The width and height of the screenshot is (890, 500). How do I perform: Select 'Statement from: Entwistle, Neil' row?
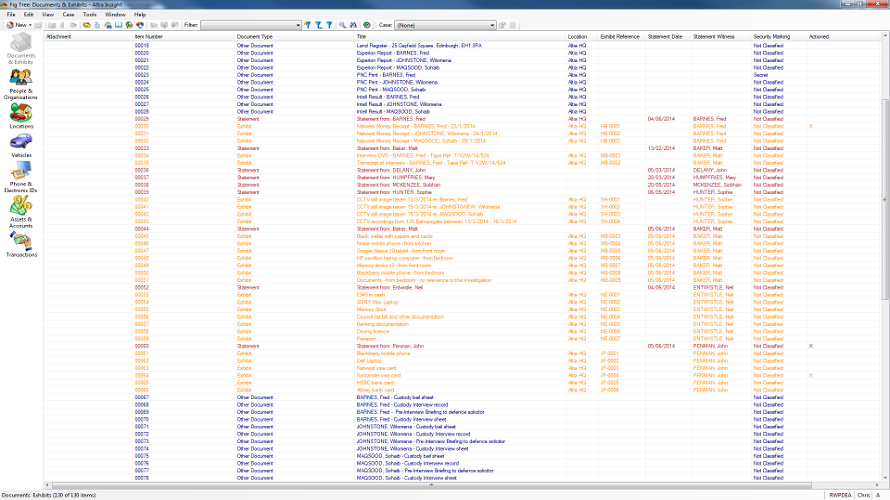point(461,288)
